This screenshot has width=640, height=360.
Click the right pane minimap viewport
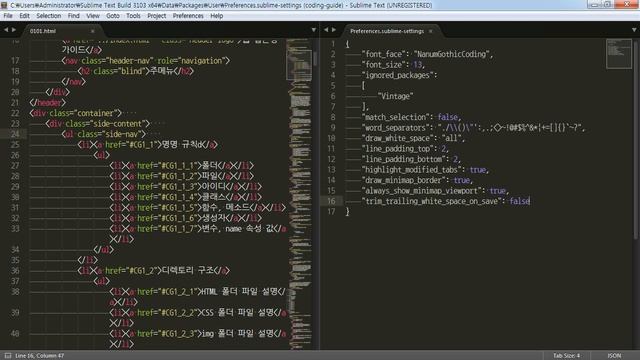(x=619, y=53)
